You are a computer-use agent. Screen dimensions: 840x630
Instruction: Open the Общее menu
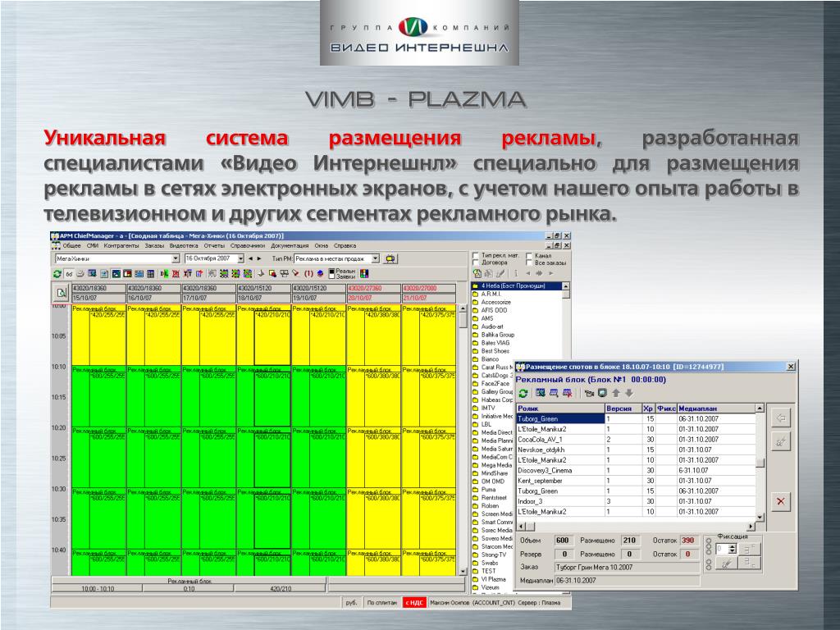71,246
